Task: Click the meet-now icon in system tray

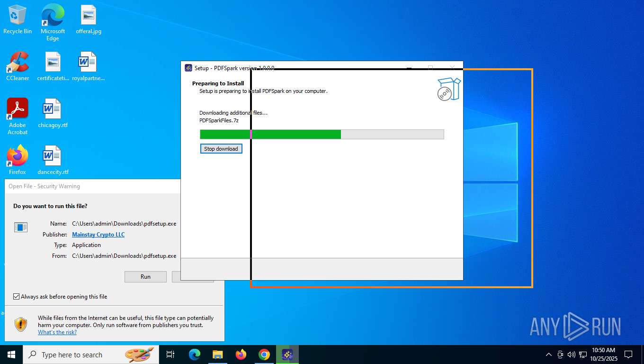Action: 560,355
